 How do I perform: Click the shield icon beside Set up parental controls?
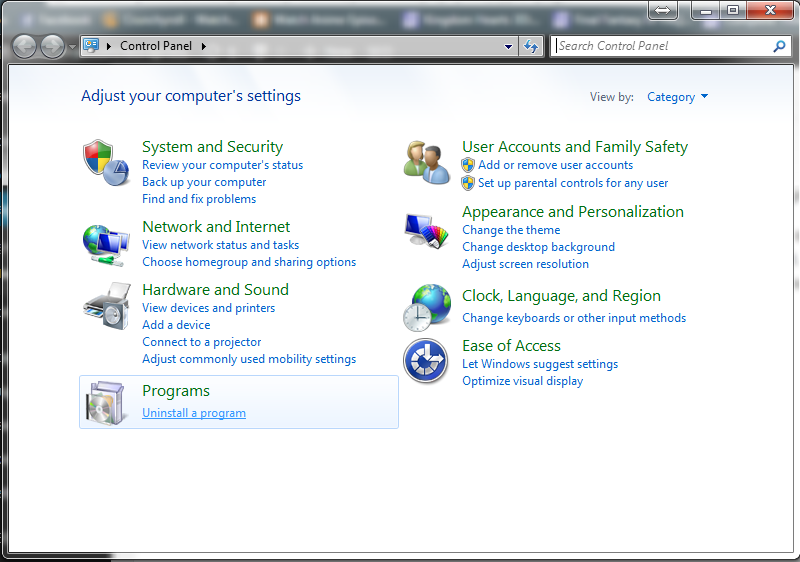click(468, 183)
